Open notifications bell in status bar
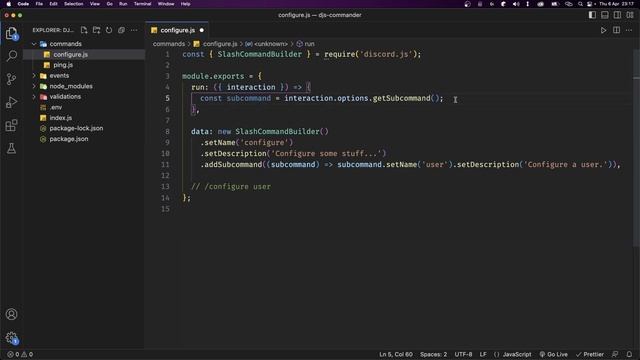The width and height of the screenshot is (640, 360). coord(629,354)
